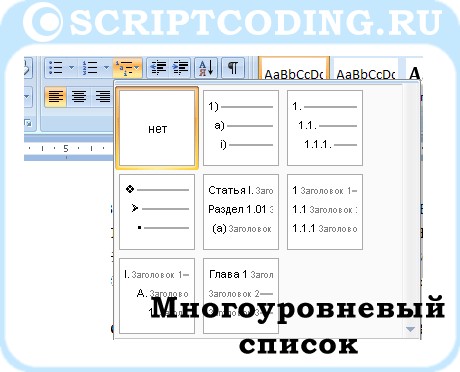This screenshot has width=460, height=372.
Task: Click the bulleted list icon
Action: 56,68
